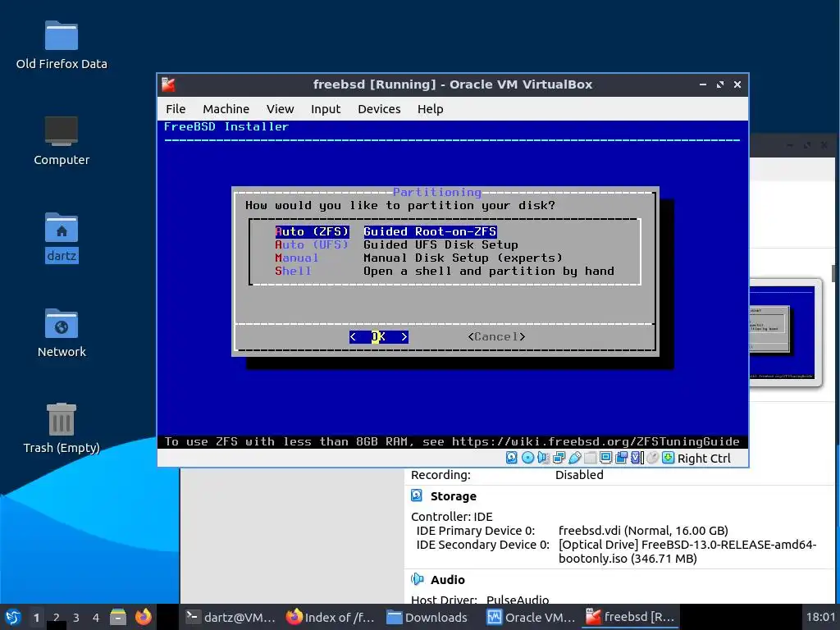Open the Devices menu
The width and height of the screenshot is (840, 630).
point(379,109)
